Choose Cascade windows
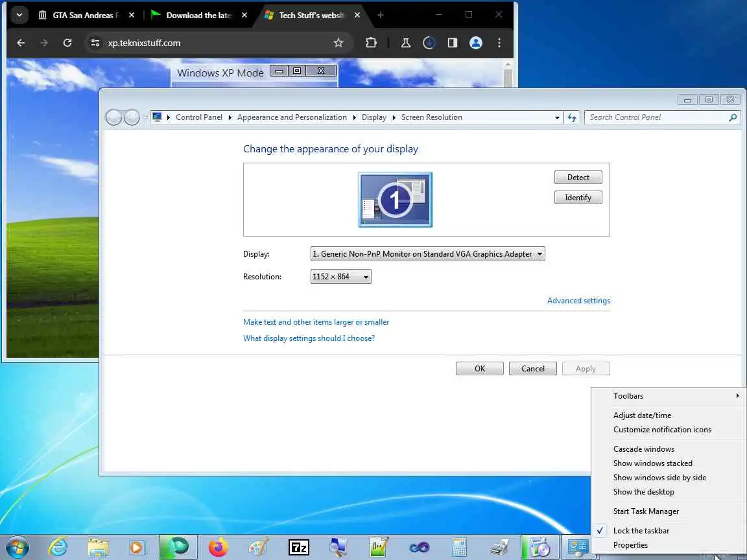The image size is (747, 560). pos(644,449)
